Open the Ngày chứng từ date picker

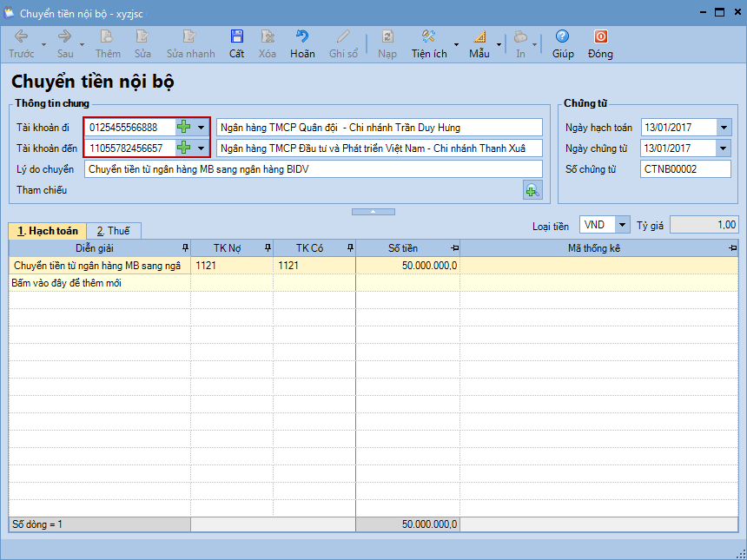click(x=724, y=148)
